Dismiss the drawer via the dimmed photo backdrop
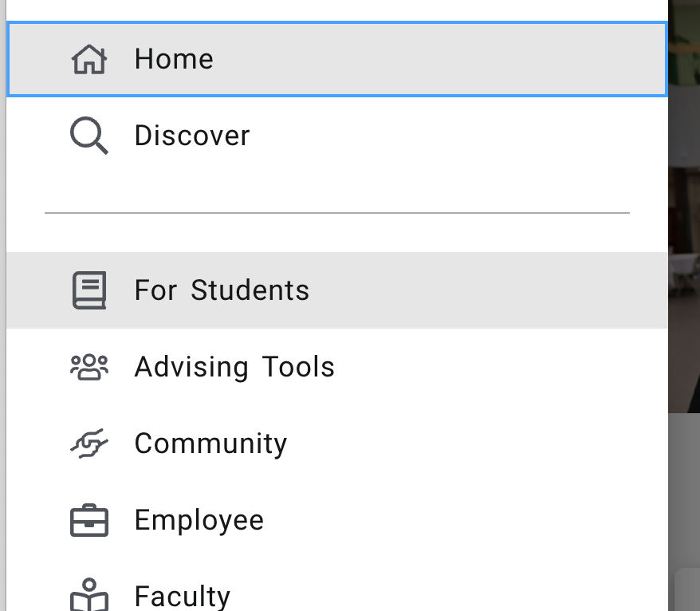The width and height of the screenshot is (700, 611). click(684, 206)
